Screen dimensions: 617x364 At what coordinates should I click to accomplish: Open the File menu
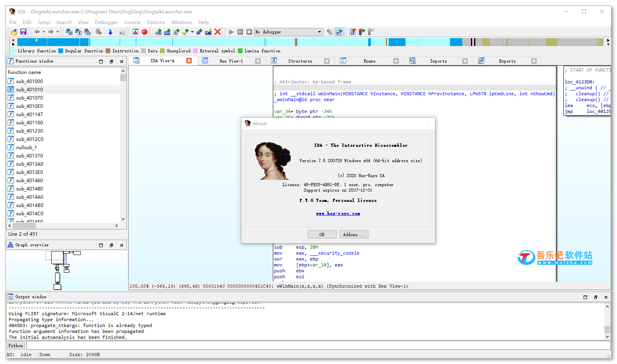(13, 22)
